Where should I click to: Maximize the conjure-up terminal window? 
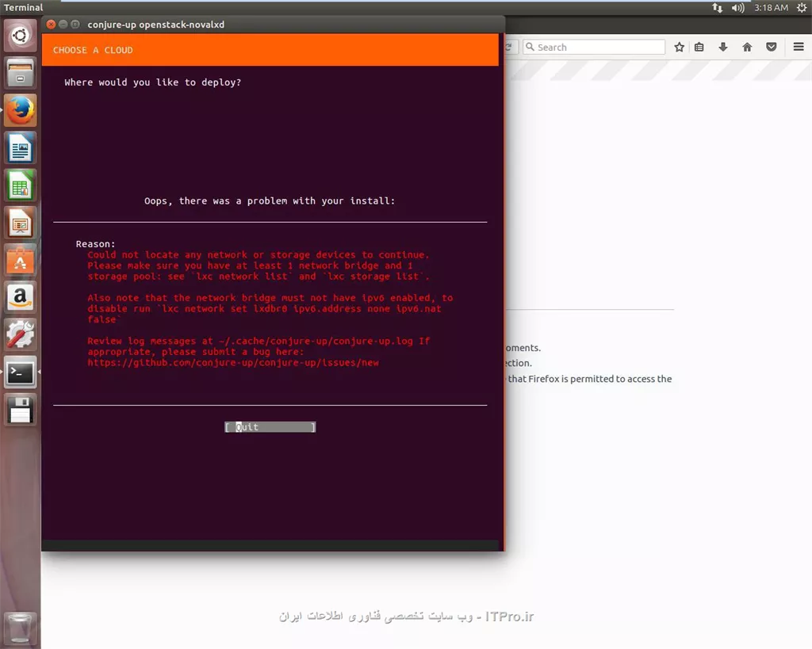tap(75, 25)
